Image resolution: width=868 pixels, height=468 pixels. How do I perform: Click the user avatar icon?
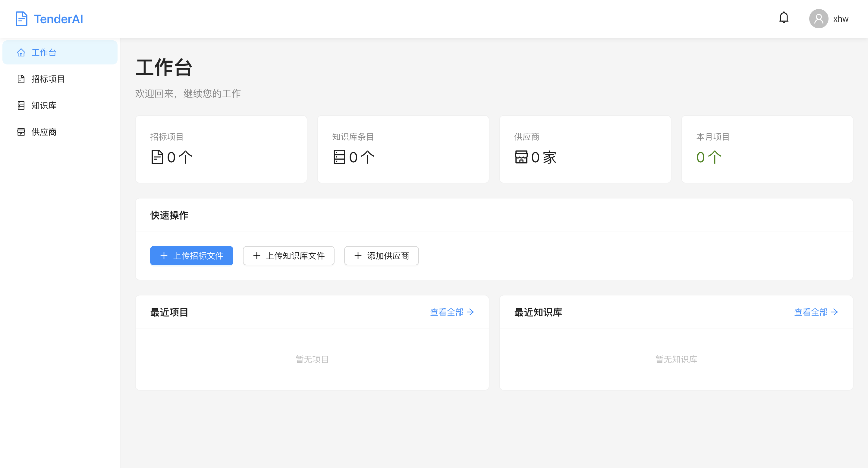[819, 19]
